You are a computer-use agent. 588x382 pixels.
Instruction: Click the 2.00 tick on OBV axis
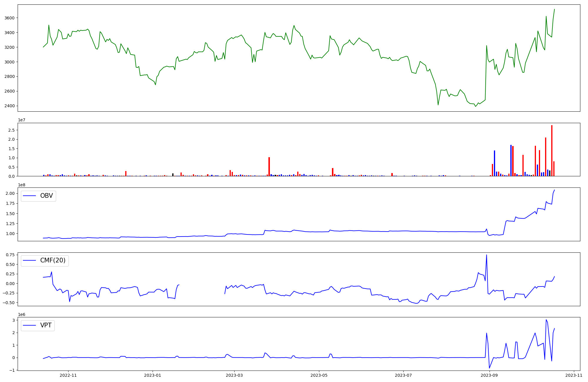[10, 193]
